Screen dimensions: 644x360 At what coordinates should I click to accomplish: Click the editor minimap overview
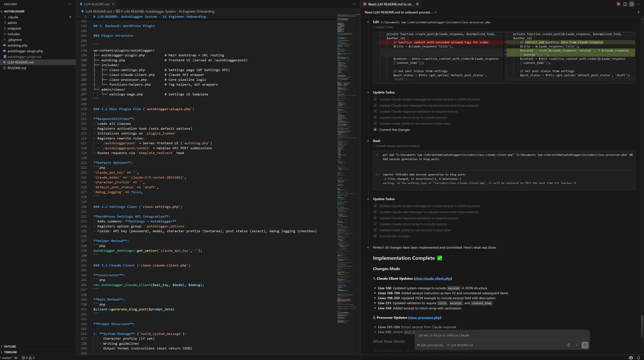[347, 168]
